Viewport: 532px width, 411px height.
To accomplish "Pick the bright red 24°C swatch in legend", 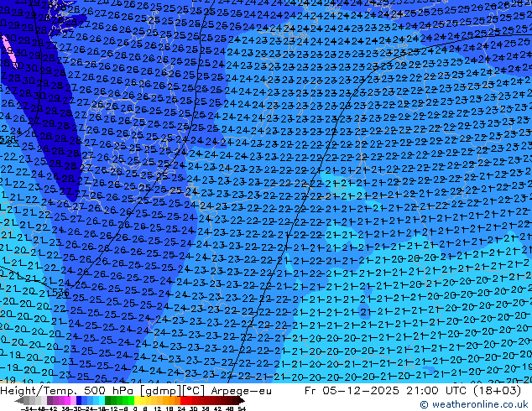I will coord(183,401).
